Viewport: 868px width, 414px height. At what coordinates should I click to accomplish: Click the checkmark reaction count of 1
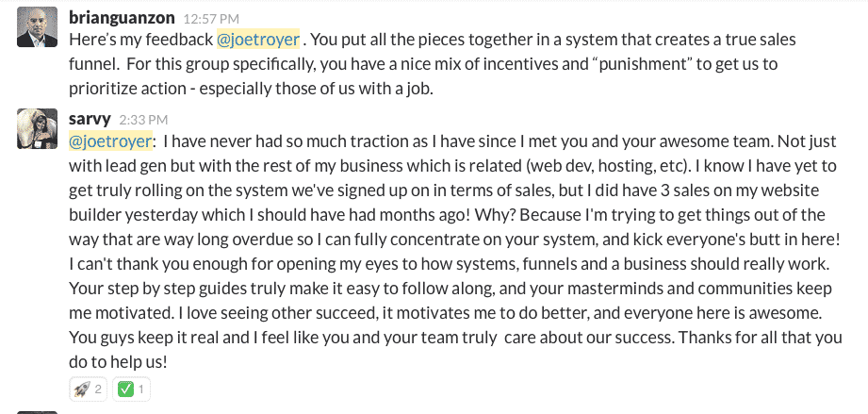click(141, 389)
